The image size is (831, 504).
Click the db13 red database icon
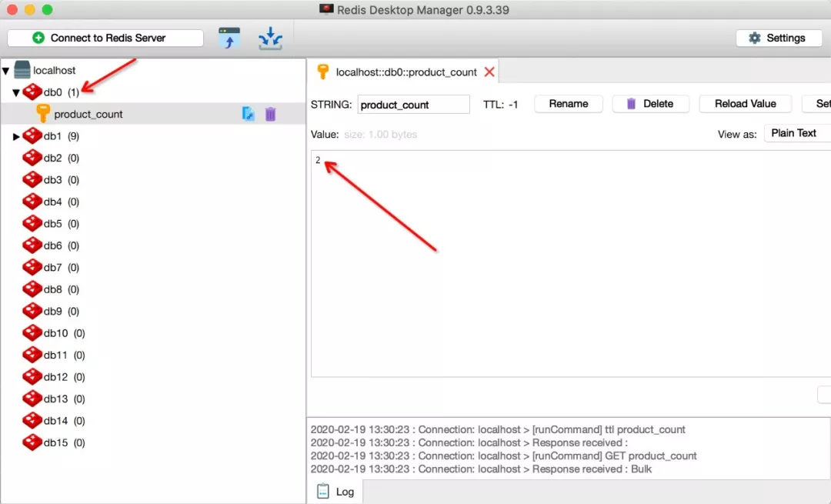[32, 399]
